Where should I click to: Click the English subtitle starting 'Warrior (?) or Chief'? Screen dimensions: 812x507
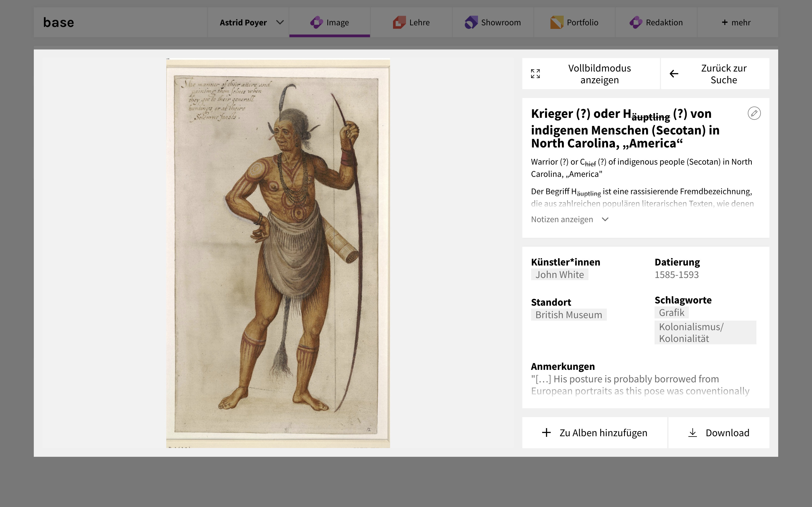click(641, 168)
